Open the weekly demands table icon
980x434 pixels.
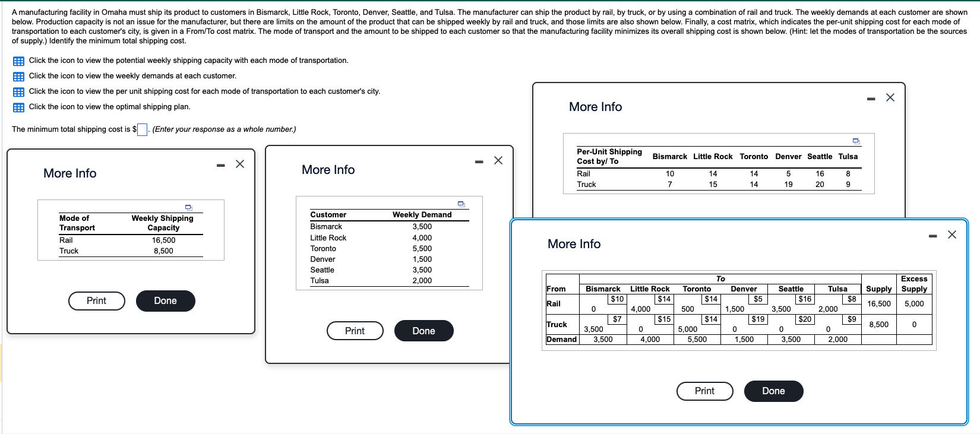18,77
